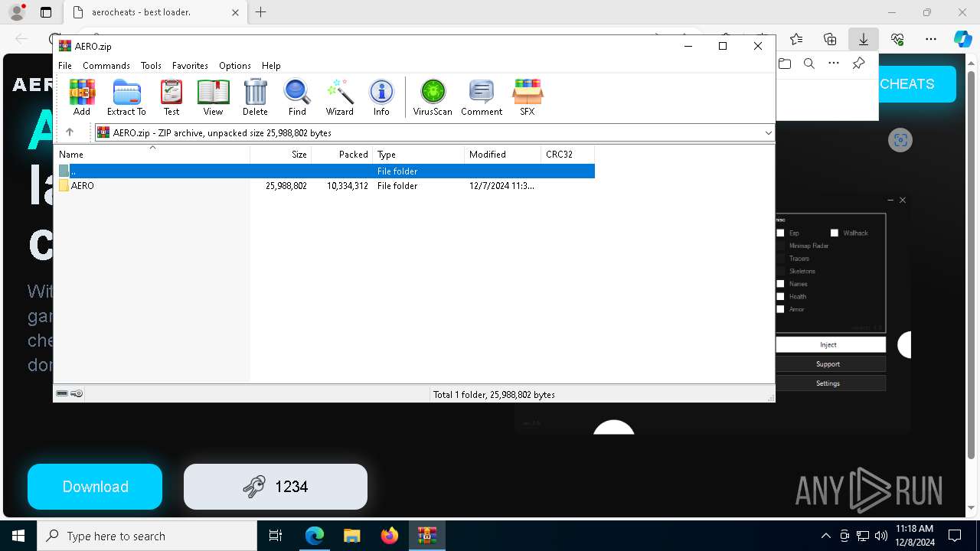Image resolution: width=980 pixels, height=551 pixels.
Task: Launch the Wizard tool
Action: click(339, 97)
